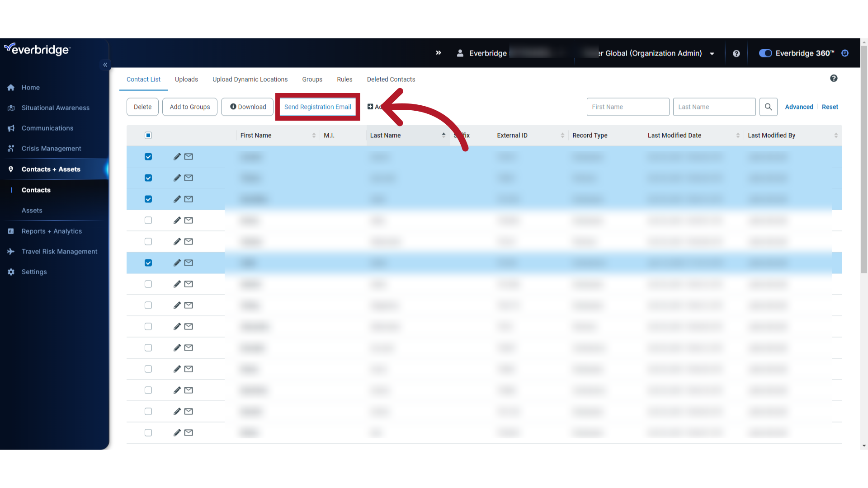The height and width of the screenshot is (488, 868).
Task: Click page help icon near Contact List tabs
Action: (834, 79)
